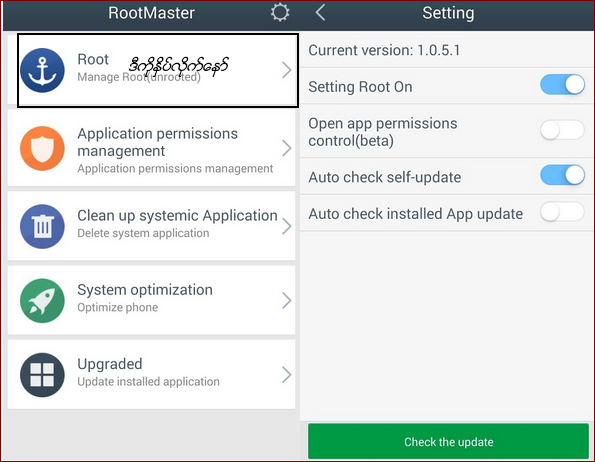595x462 pixels.
Task: Tap the orange shield permissions icon
Action: [42, 148]
